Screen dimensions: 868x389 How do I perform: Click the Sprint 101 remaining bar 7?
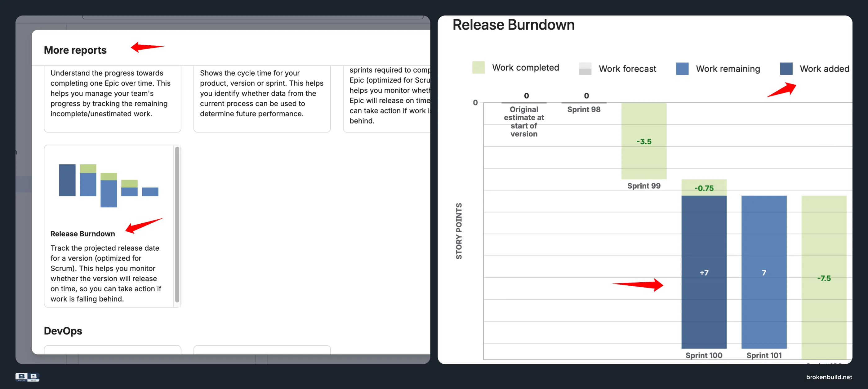pos(764,272)
